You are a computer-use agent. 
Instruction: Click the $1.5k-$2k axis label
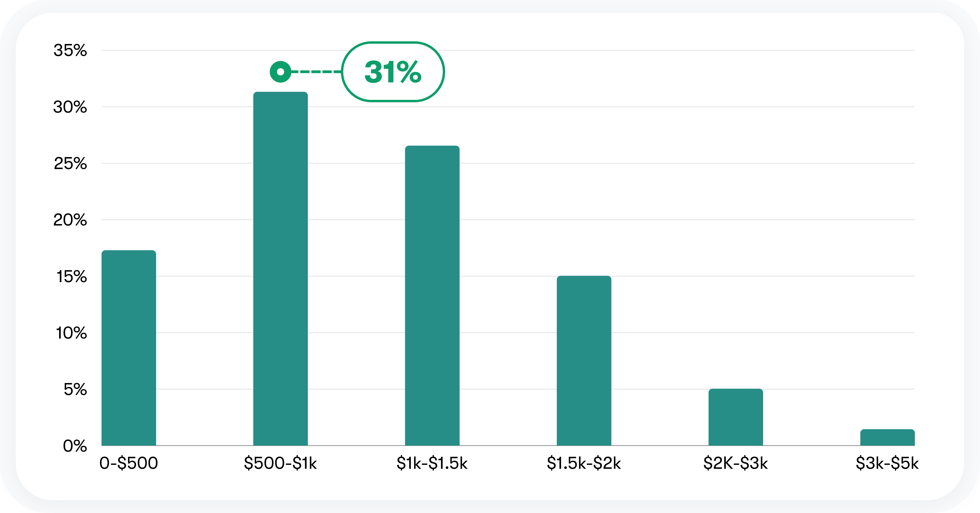[584, 463]
